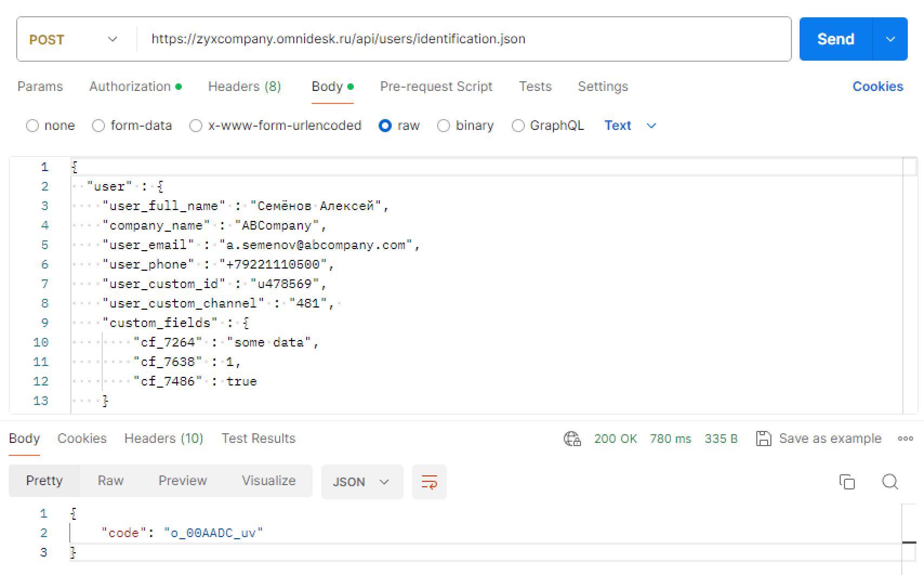The height and width of the screenshot is (575, 924).
Task: Click the "user_custom_channel" line in body
Action: (219, 303)
